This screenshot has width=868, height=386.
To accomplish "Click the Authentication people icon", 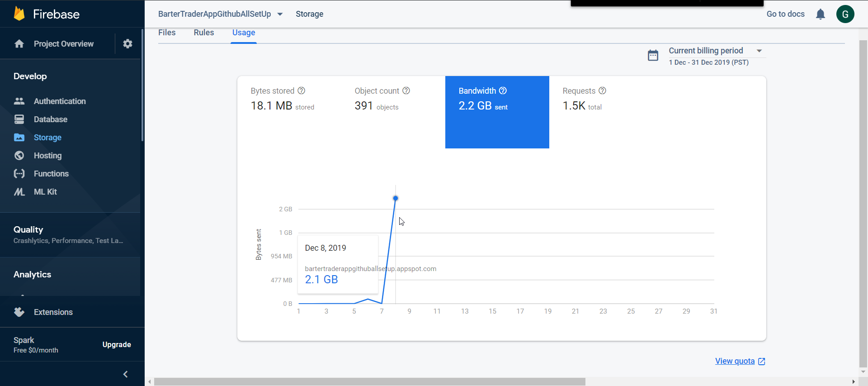I will coord(19,101).
